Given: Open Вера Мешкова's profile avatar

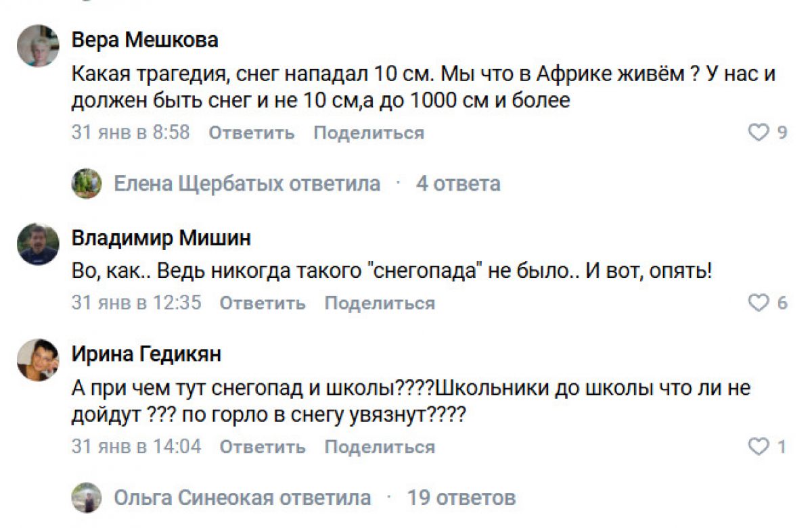Looking at the screenshot, I should (38, 46).
